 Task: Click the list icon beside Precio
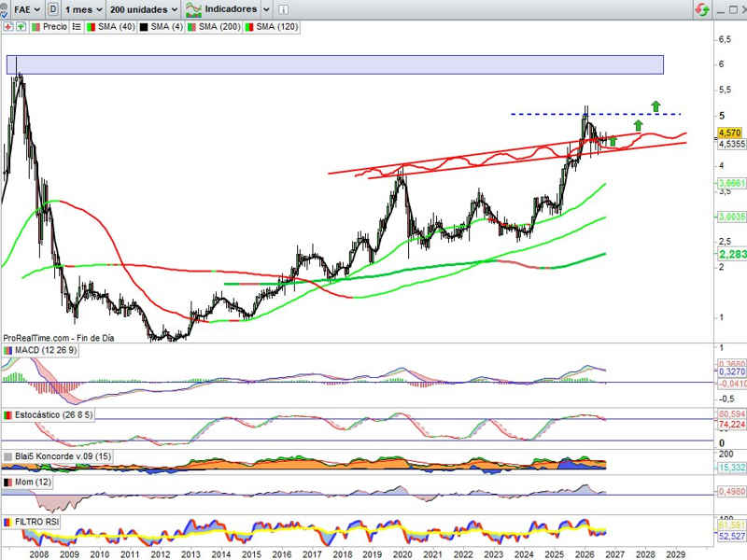pos(77,27)
